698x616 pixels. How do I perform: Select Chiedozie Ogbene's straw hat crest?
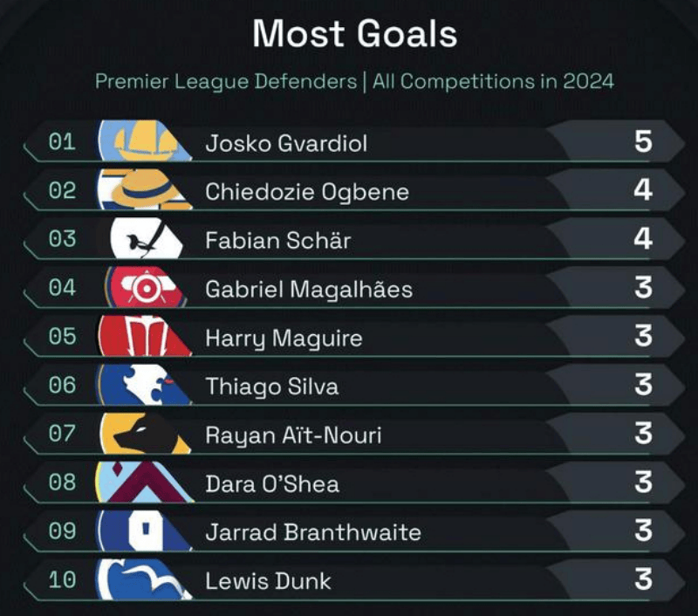coord(145,189)
